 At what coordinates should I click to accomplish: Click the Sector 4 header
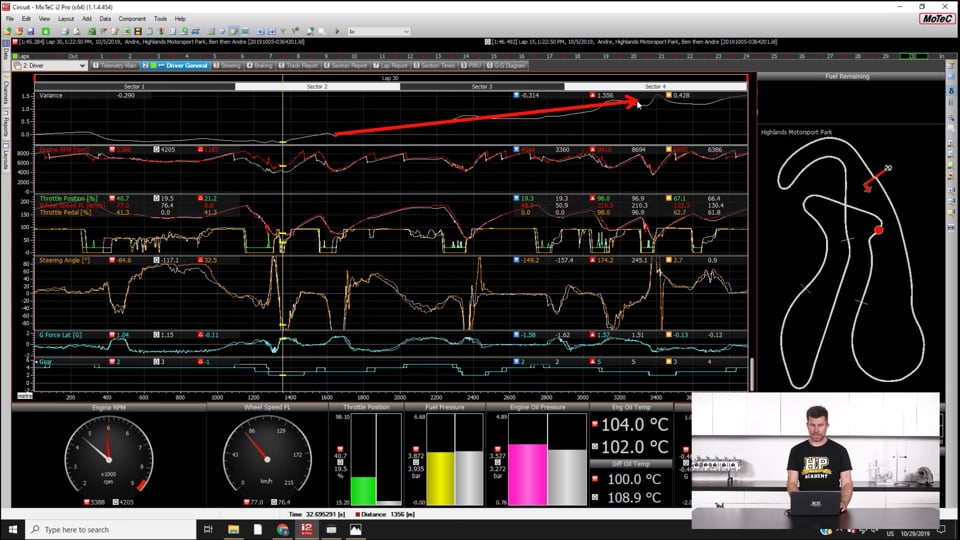pos(655,86)
